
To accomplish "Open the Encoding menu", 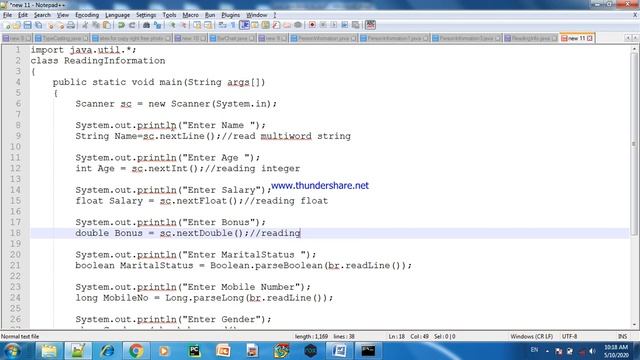I will (87, 15).
